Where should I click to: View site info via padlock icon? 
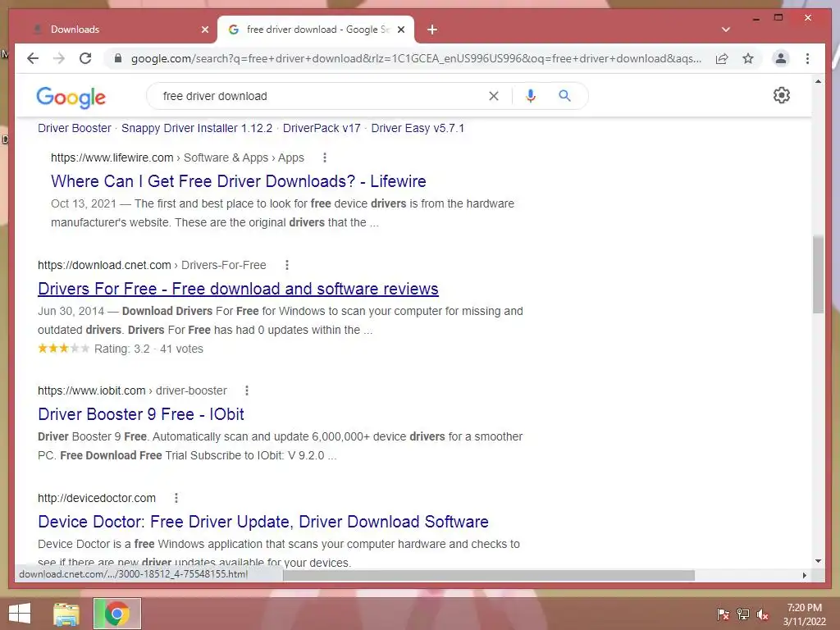pyautogui.click(x=118, y=58)
